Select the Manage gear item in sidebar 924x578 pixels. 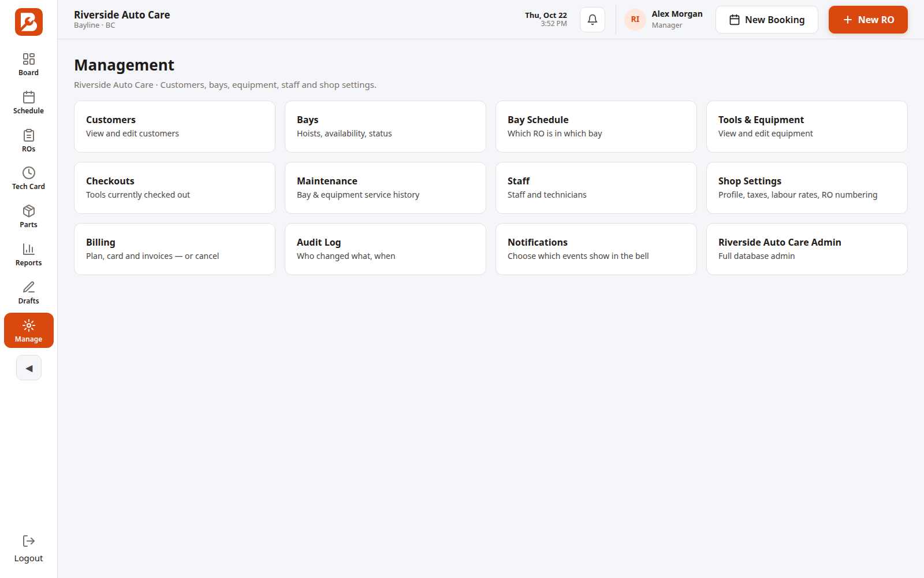click(x=28, y=331)
